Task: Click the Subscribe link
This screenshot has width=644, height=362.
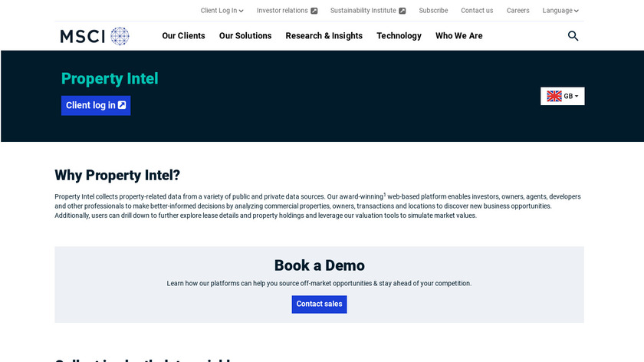Action: point(433,11)
